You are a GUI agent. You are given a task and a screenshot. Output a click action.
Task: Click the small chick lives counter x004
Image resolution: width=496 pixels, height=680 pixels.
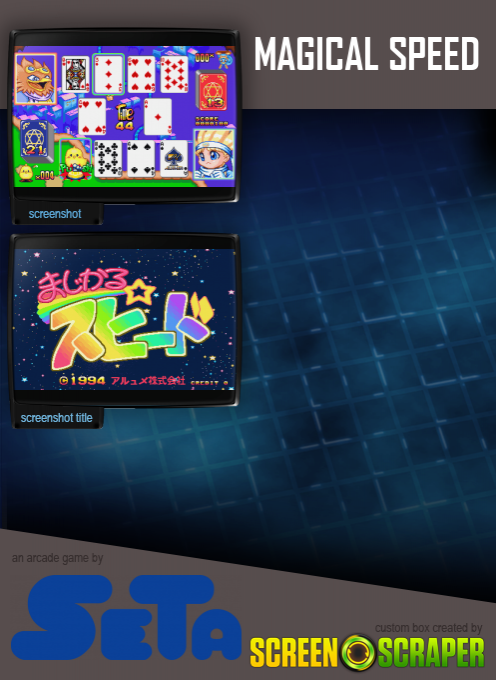pos(35,173)
